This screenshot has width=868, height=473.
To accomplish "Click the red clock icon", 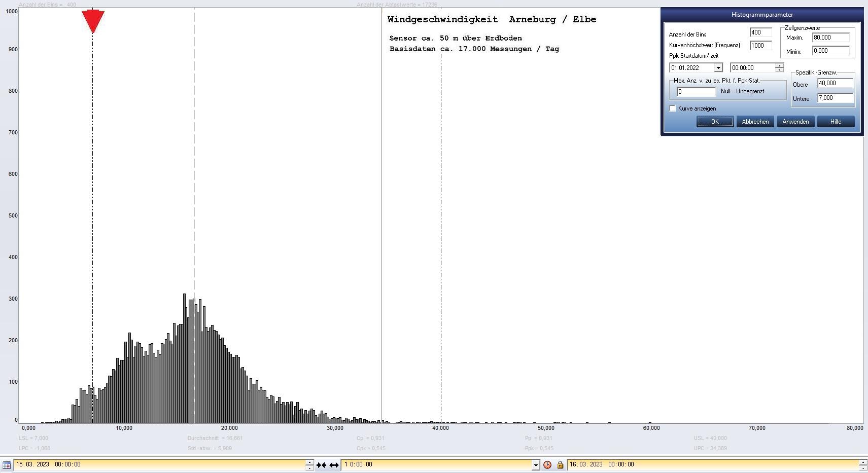I will click(547, 465).
